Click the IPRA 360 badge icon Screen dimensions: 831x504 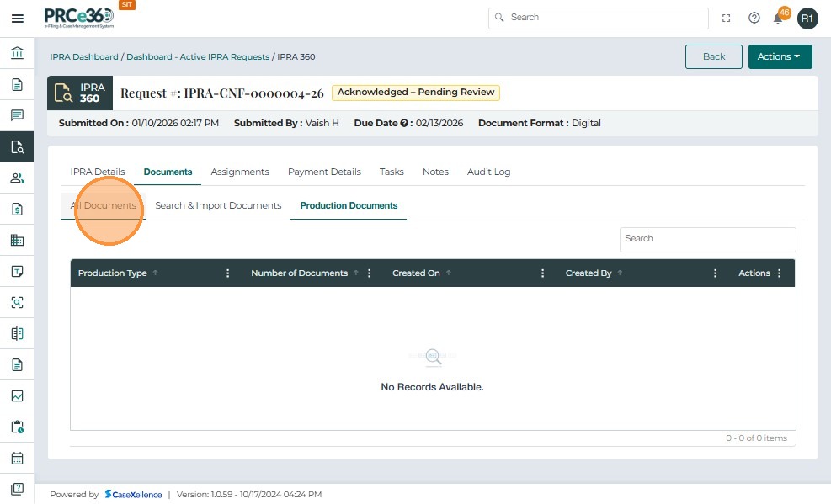[80, 93]
